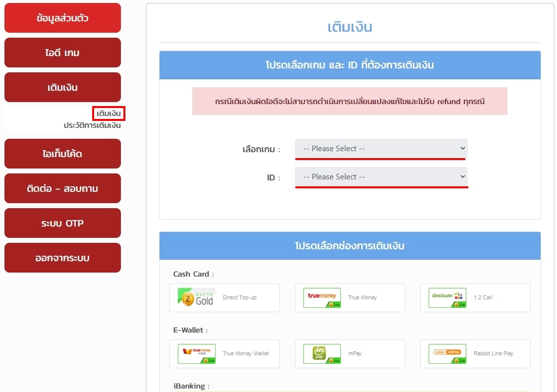Open the ระบบ OTP settings
This screenshot has width=557, height=392.
62,223
